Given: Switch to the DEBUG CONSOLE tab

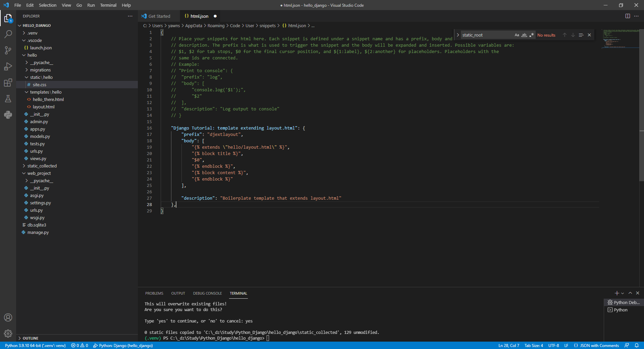Looking at the screenshot, I should 207,293.
